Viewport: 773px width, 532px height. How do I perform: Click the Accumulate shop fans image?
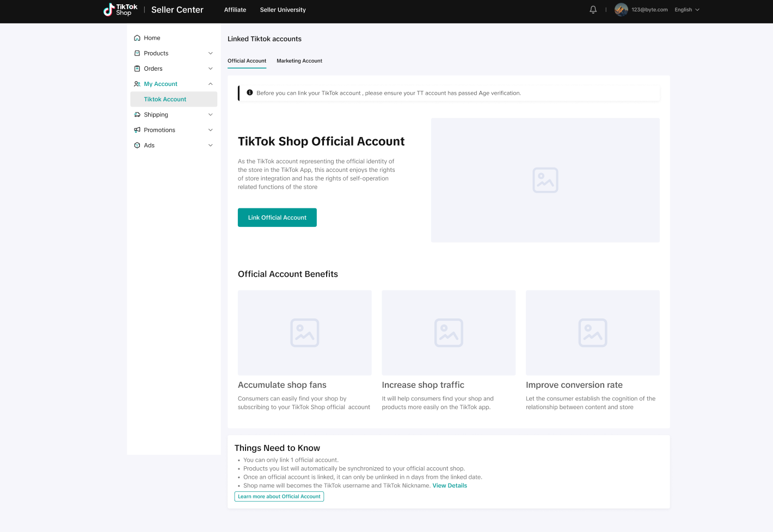pyautogui.click(x=305, y=333)
